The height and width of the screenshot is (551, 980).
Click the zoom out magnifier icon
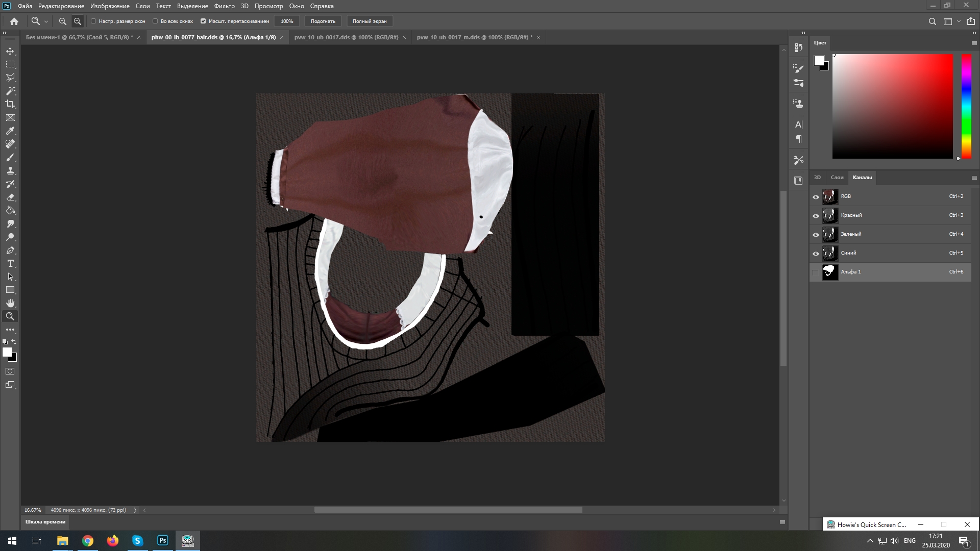point(78,21)
